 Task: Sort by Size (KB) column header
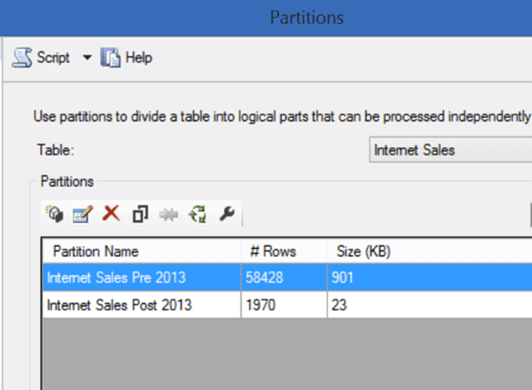[x=430, y=251]
